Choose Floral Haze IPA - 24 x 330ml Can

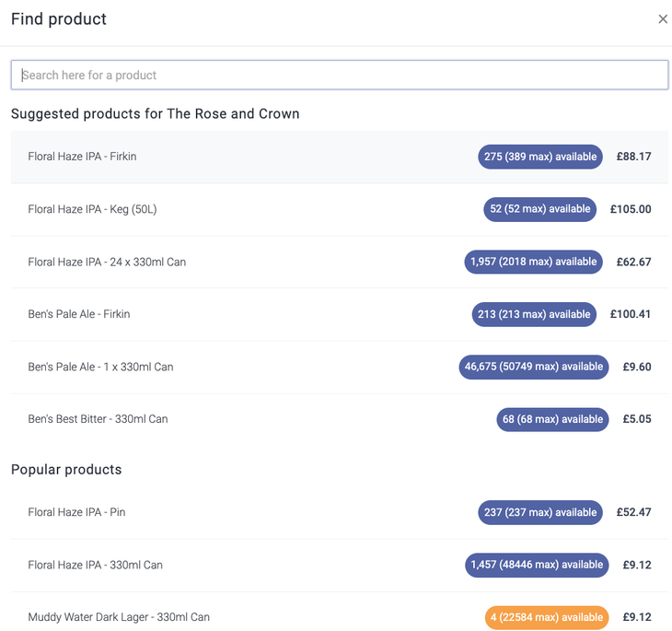[107, 262]
